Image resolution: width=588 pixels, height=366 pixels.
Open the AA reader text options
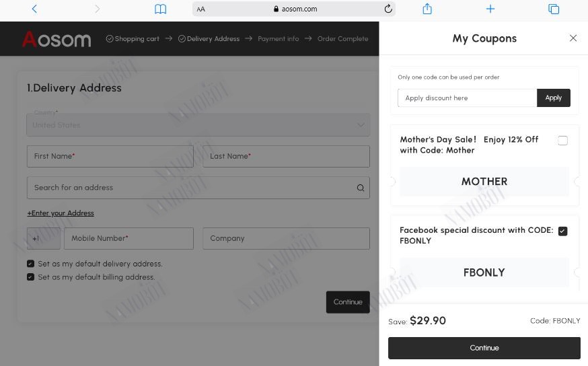pos(201,9)
